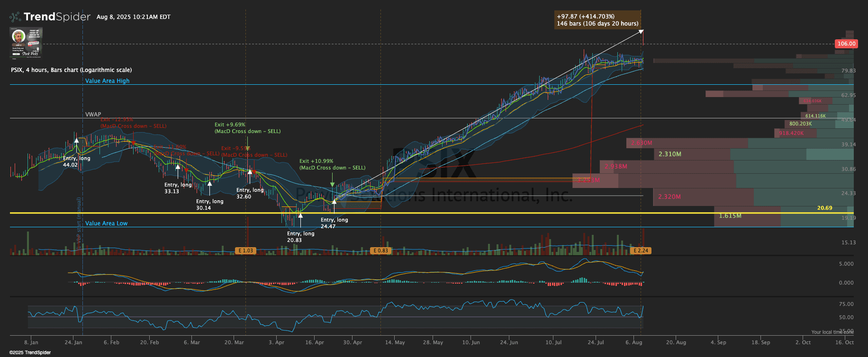Click the TrendSpider logo icon
The height and width of the screenshot is (357, 868).
point(15,17)
